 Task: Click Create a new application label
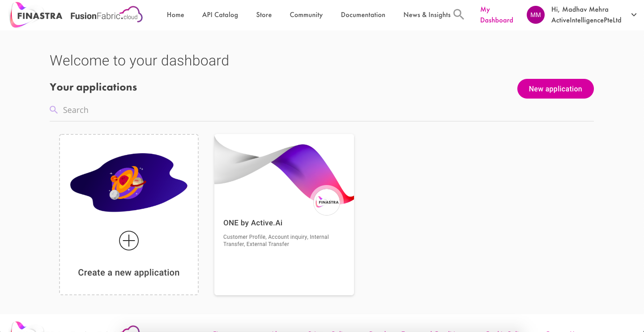coord(129,272)
